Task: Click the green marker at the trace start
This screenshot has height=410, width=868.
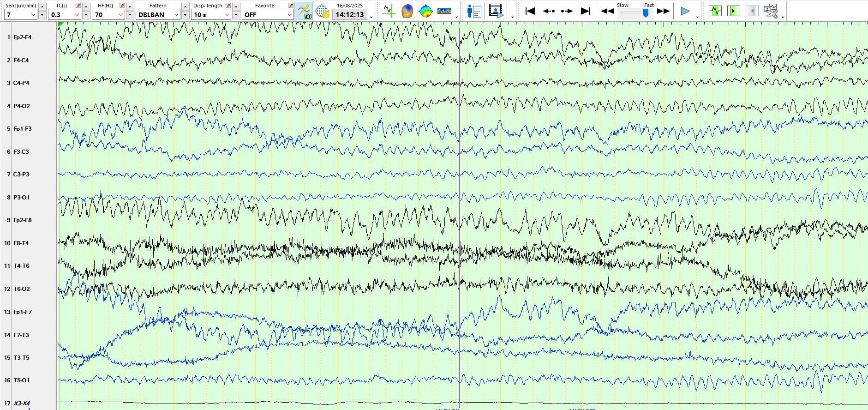Action: (x=60, y=24)
